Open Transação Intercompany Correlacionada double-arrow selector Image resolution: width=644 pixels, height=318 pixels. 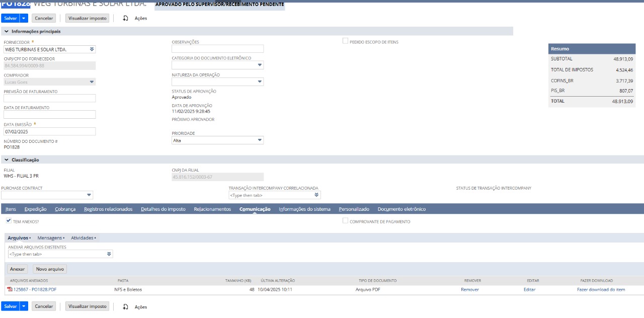(316, 195)
